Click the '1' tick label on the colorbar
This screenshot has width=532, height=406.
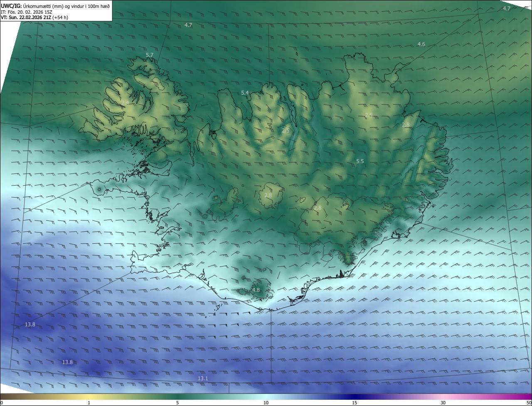pos(89,403)
